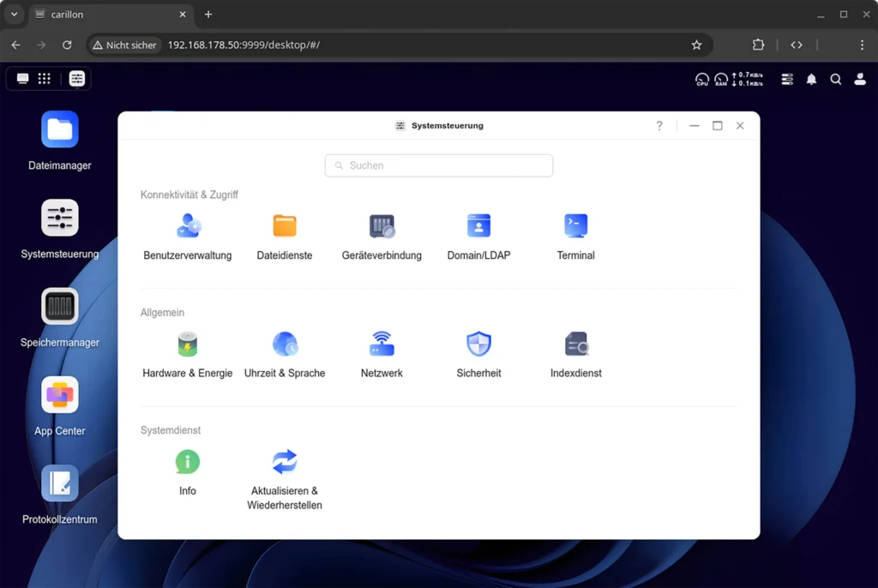Click the help question mark in Systemsteuerung
Image resolution: width=878 pixels, height=588 pixels.
[x=659, y=125]
